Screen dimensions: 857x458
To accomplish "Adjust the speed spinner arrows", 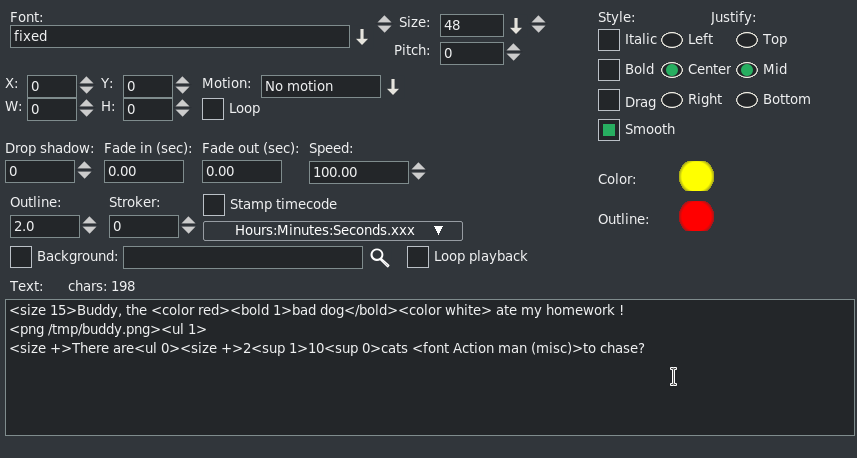I will coord(418,172).
